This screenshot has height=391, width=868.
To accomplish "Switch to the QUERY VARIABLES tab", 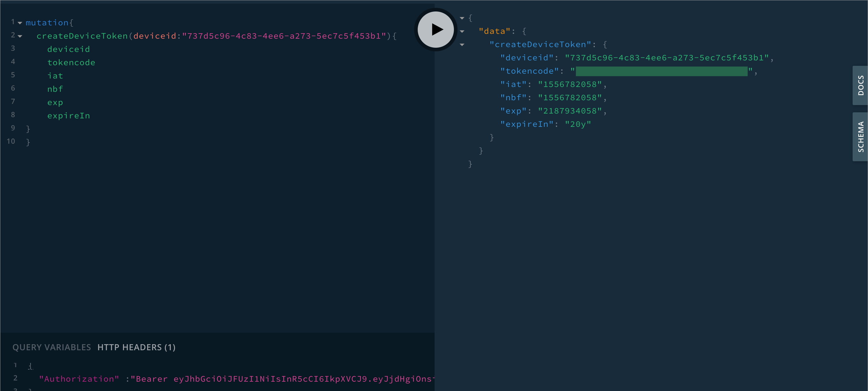I will 52,347.
